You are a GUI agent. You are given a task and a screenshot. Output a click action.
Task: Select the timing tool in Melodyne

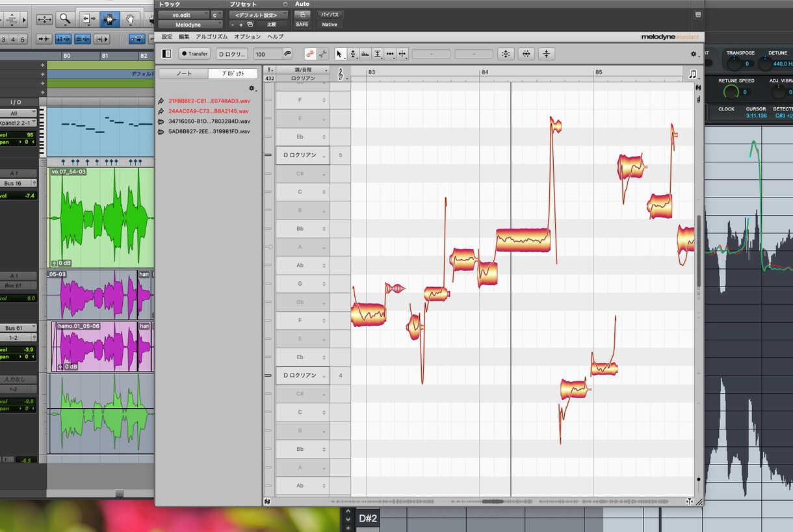pyautogui.click(x=390, y=54)
